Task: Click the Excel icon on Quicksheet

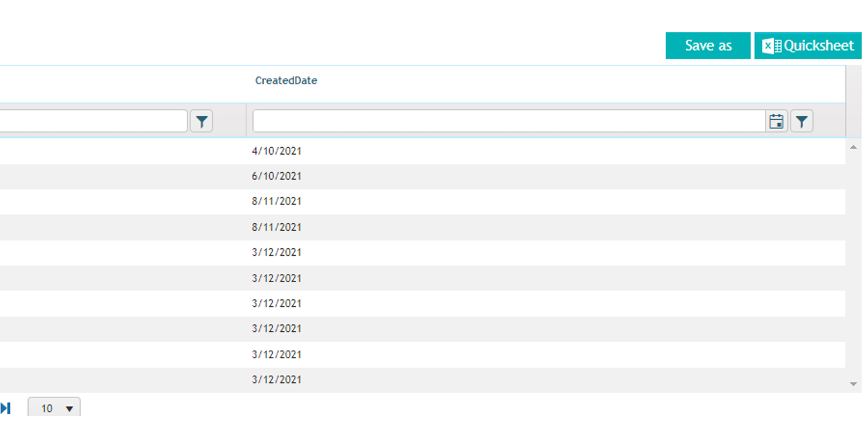Action: pyautogui.click(x=772, y=46)
